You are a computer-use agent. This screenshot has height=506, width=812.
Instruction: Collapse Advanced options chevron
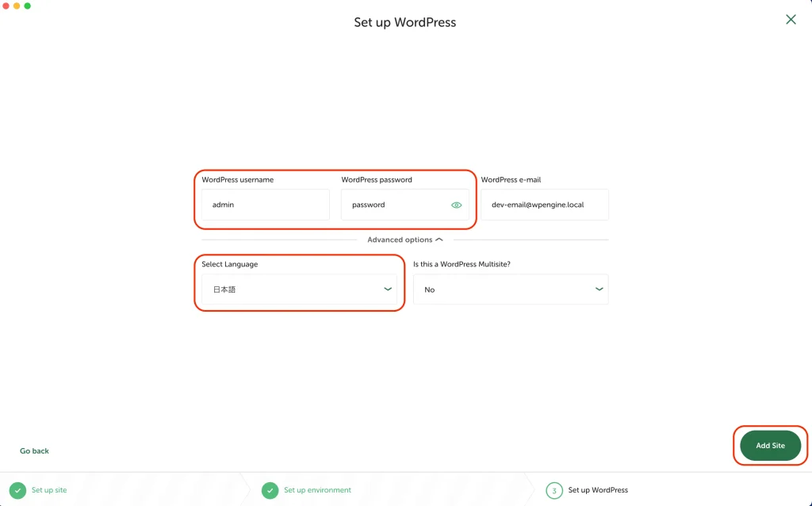(439, 240)
